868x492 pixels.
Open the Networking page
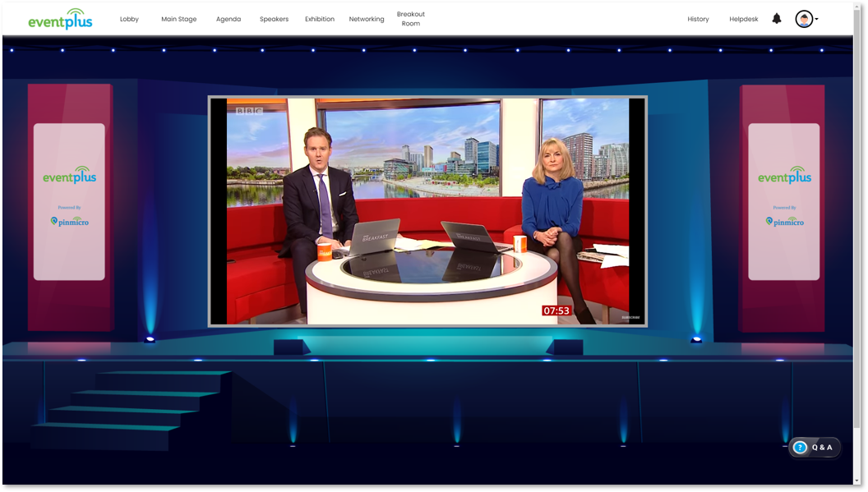point(366,19)
